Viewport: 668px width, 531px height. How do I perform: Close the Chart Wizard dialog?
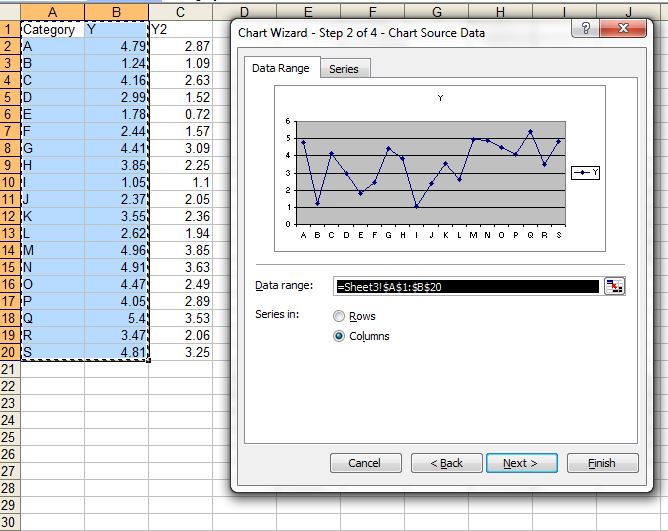(x=623, y=29)
